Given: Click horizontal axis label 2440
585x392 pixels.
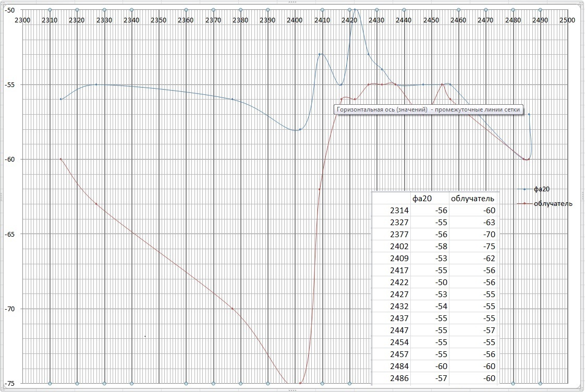Looking at the screenshot, I should pyautogui.click(x=404, y=20).
